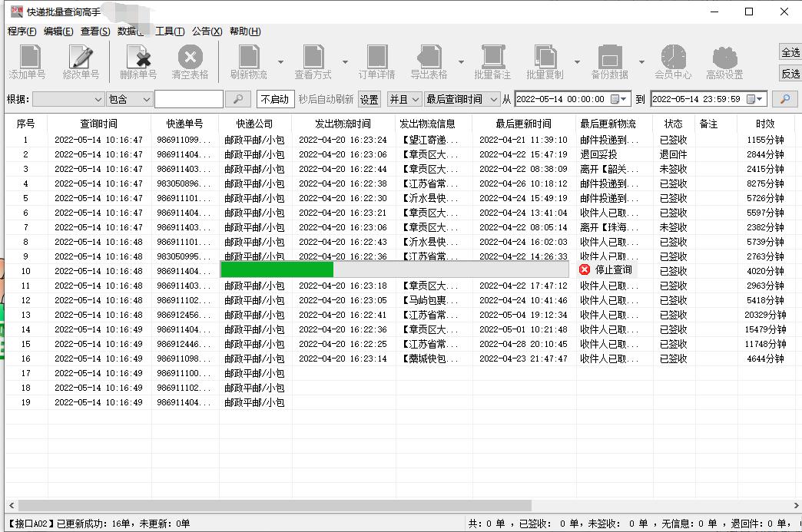
Task: Enable 全选 to select all rows
Action: click(x=788, y=54)
